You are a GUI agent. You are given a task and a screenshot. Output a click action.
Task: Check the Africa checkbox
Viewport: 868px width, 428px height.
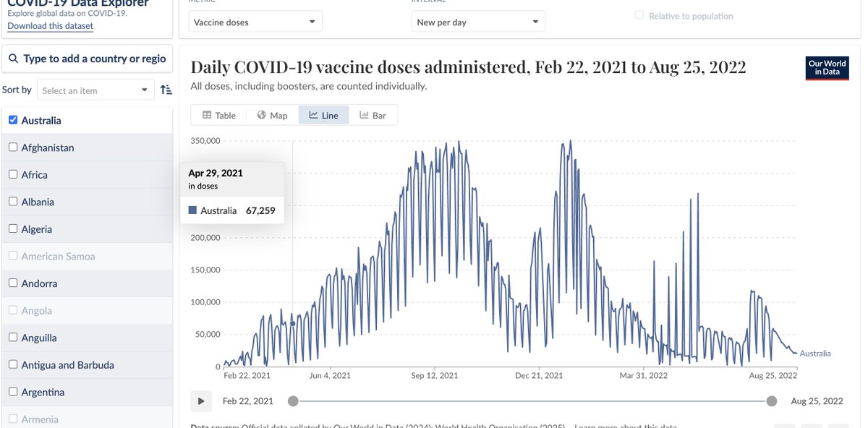click(x=13, y=174)
